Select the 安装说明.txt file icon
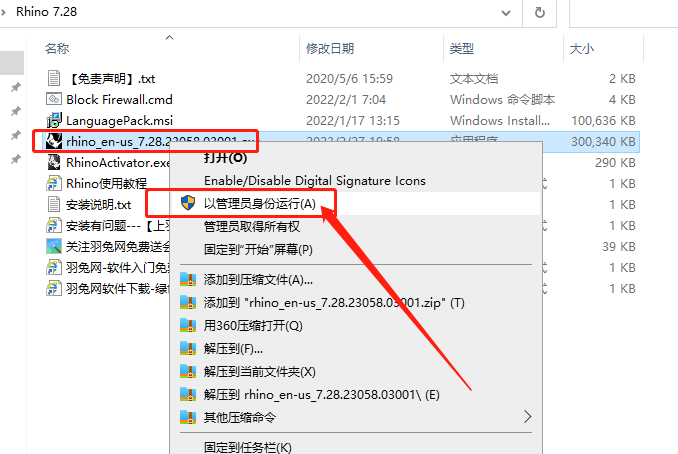The width and height of the screenshot is (678, 454). click(x=54, y=204)
